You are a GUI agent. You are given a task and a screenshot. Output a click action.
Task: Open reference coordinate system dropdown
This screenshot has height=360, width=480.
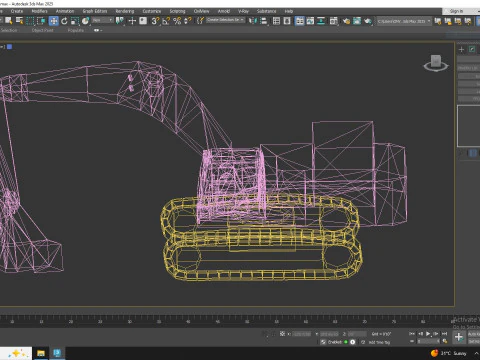coord(103,20)
